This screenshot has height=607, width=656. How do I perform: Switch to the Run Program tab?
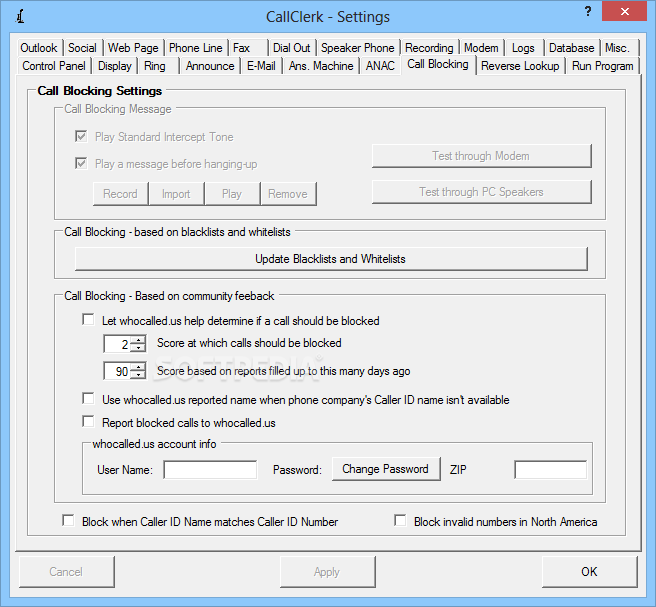click(x=602, y=66)
